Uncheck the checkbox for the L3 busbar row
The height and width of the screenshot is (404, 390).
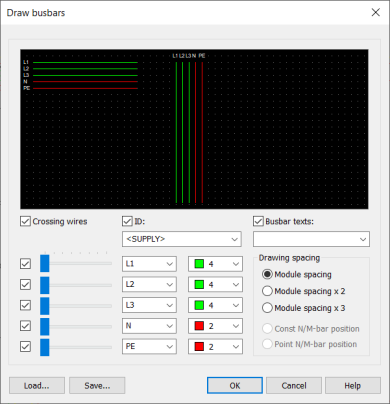[26, 305]
